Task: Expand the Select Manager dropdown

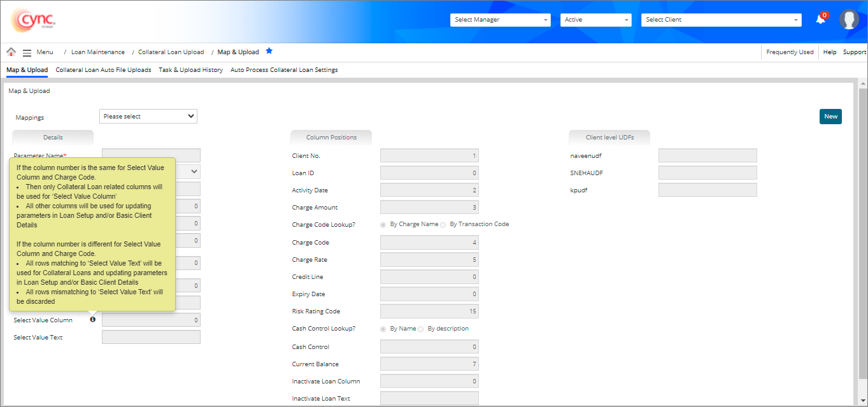Action: coord(501,20)
